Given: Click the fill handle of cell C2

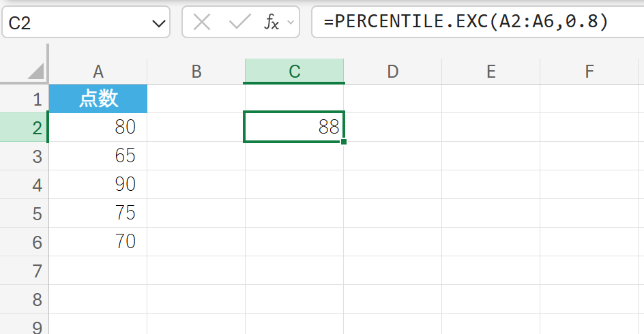Looking at the screenshot, I should pos(344,142).
